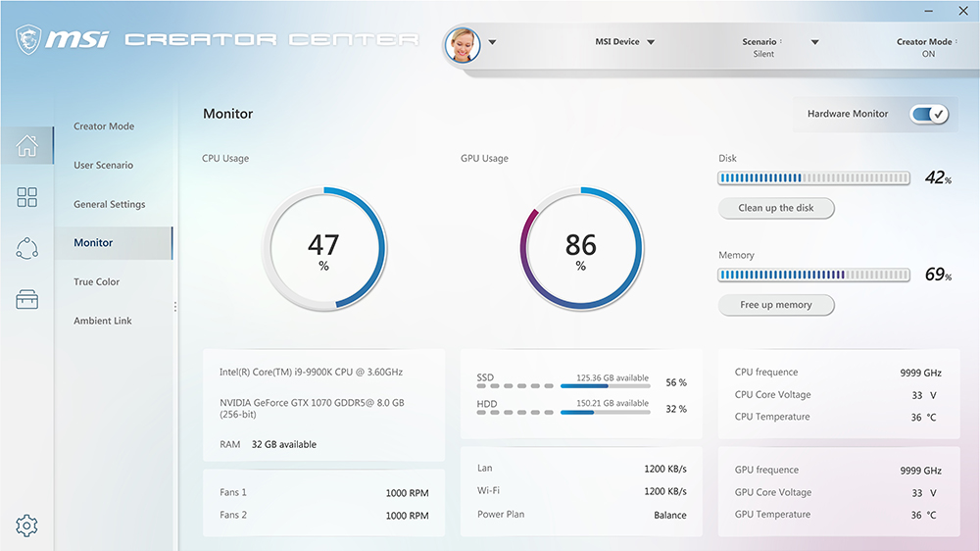Click the Fans 2 1000 RPM value
Viewport: 980px width, 551px height.
pos(407,516)
